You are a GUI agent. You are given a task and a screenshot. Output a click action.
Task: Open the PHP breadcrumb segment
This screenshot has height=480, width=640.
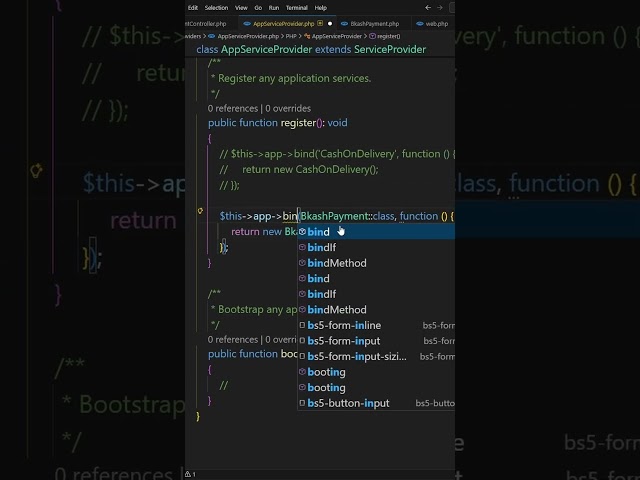(x=291, y=36)
